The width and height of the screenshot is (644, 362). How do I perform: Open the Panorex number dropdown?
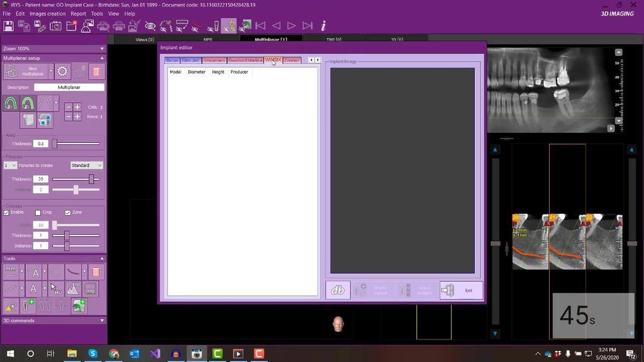pos(10,165)
